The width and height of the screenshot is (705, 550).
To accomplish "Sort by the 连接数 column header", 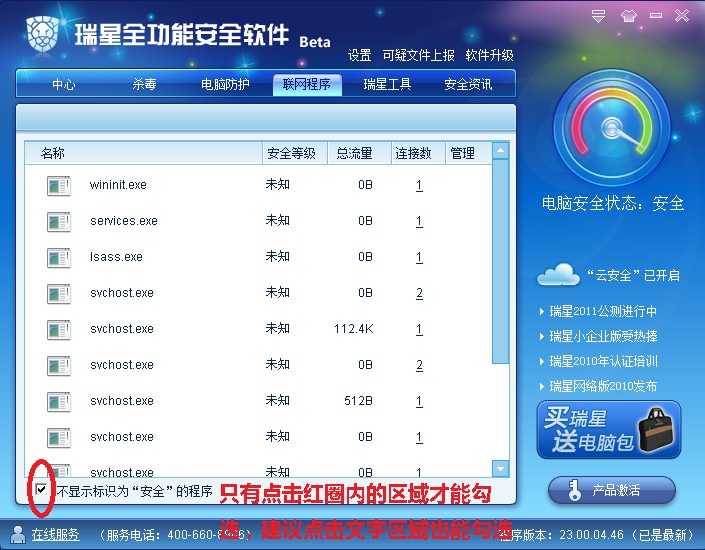I will (418, 153).
